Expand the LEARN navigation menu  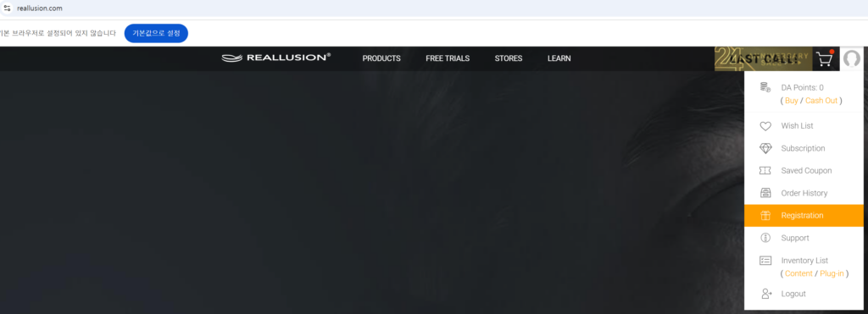coord(559,58)
